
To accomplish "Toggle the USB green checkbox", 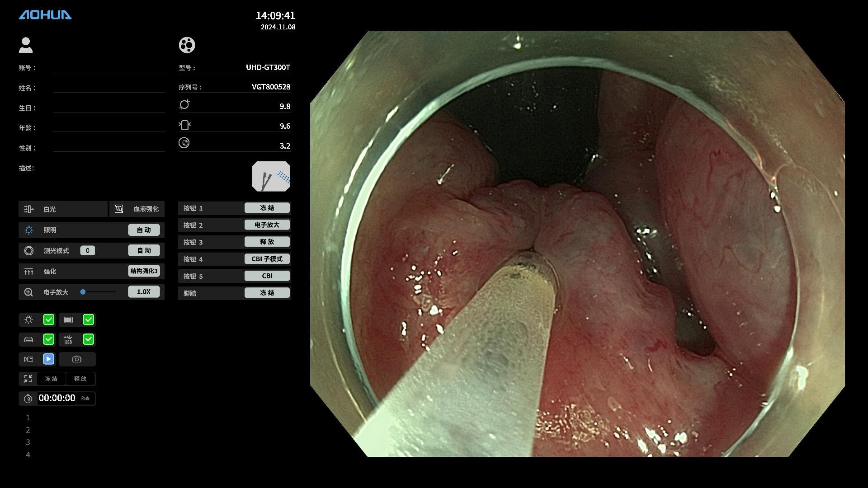I will pyautogui.click(x=89, y=339).
